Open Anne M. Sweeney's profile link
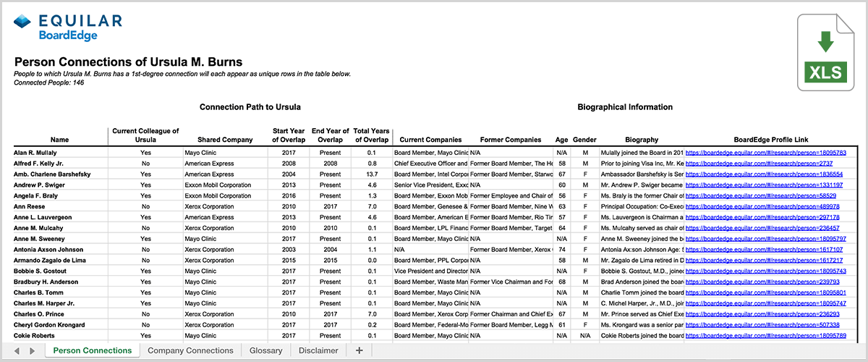 click(x=766, y=238)
